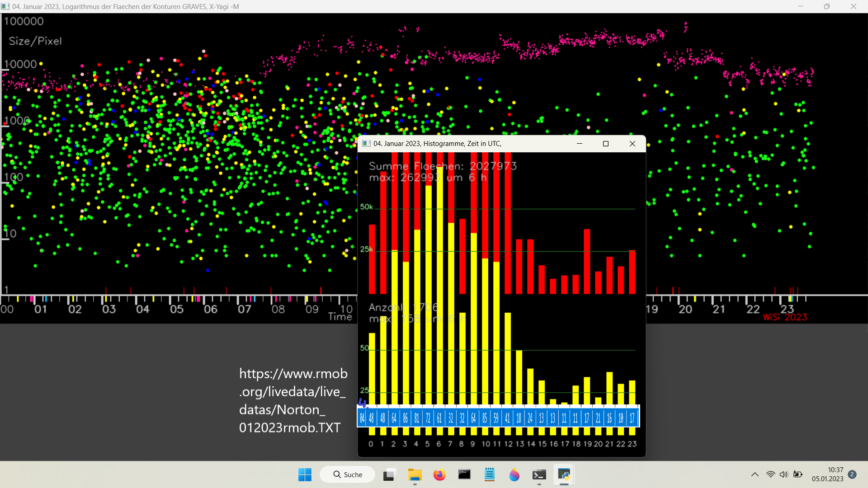Launch Firefox from the taskbar
Screen dimensions: 868x488
(439, 474)
